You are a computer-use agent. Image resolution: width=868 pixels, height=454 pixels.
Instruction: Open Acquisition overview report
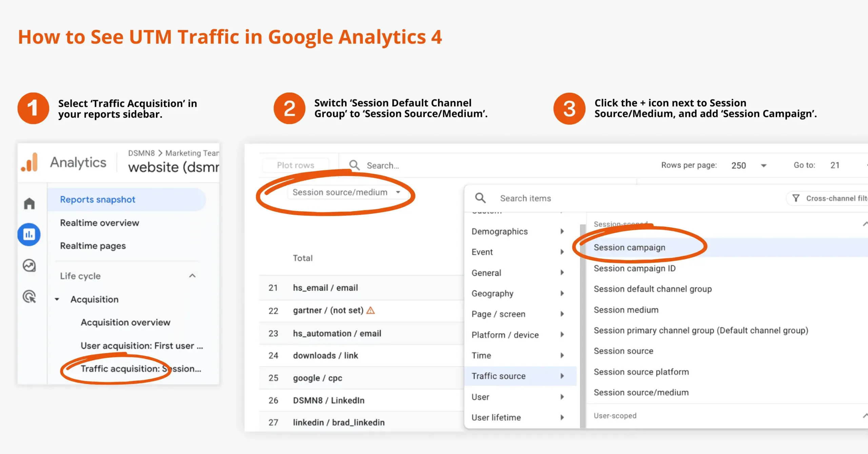(x=125, y=322)
